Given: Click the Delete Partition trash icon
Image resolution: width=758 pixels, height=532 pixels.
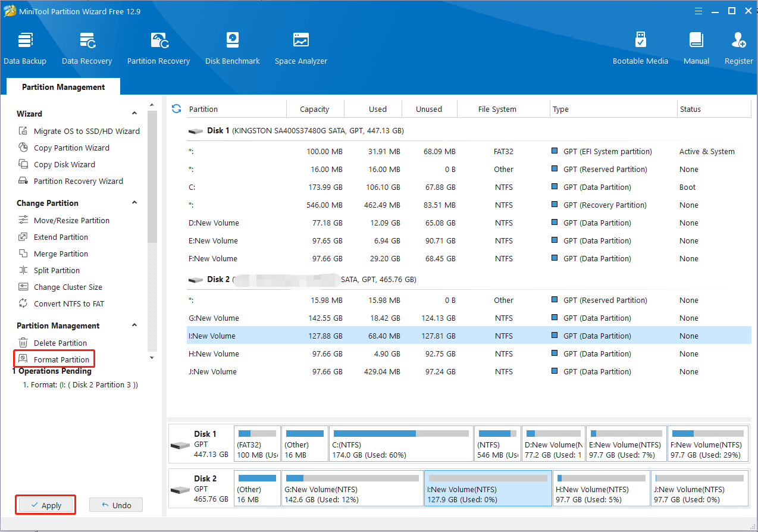Looking at the screenshot, I should [23, 343].
